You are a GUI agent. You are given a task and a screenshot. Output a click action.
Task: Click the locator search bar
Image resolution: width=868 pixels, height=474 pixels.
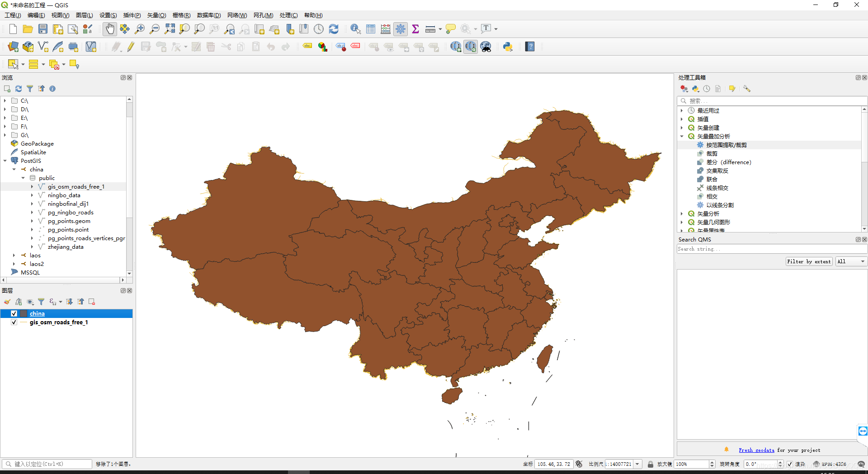click(47, 464)
